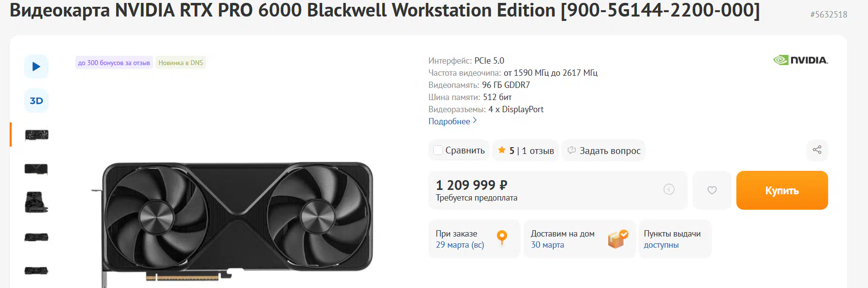Add product to wishlist with heart icon

pos(712,190)
